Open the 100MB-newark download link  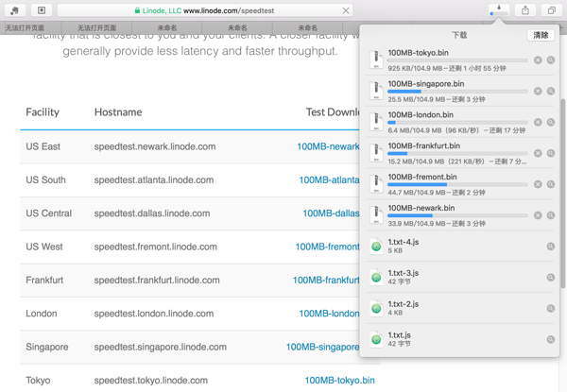(x=328, y=146)
